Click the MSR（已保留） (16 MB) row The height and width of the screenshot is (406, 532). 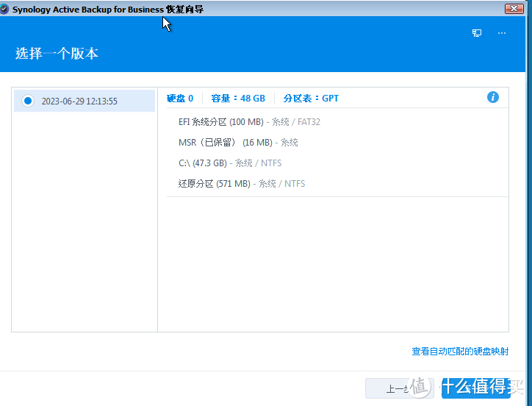tap(238, 143)
